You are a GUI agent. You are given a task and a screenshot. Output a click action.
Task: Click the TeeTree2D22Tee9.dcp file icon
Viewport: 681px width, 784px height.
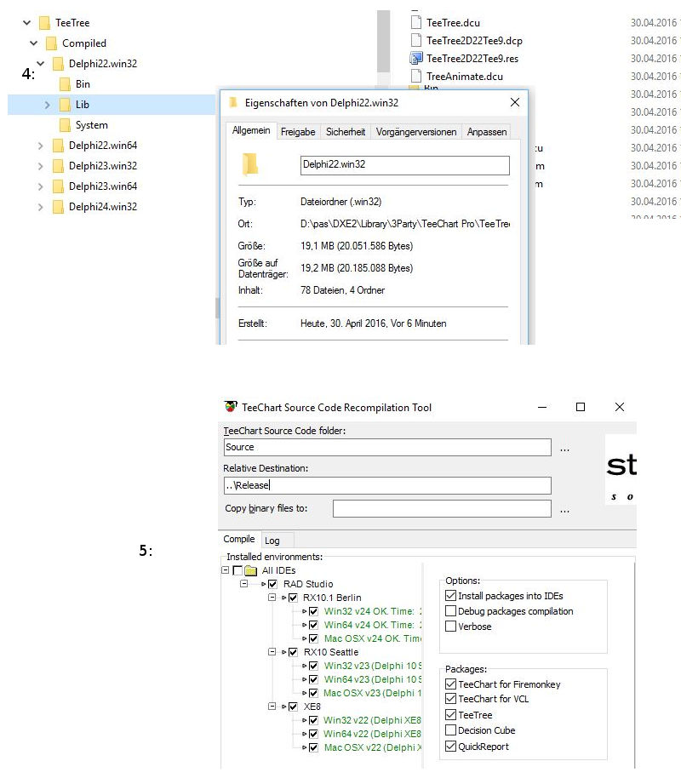(x=416, y=41)
